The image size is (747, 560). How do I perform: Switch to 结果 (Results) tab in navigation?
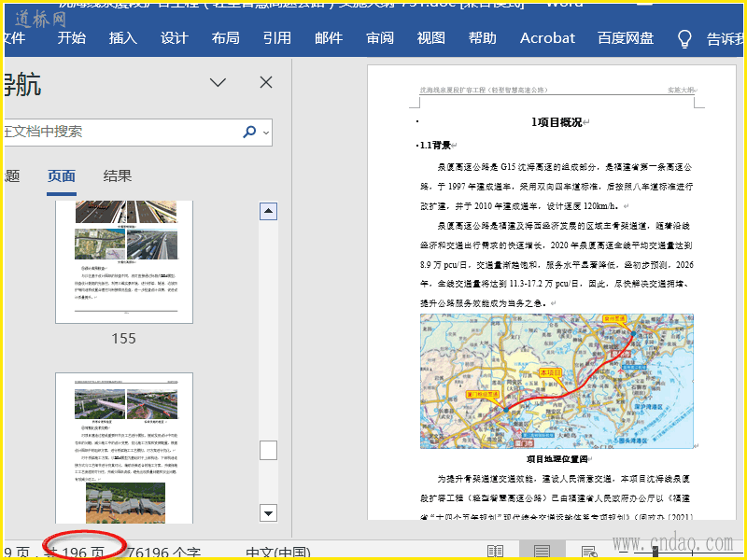118,176
